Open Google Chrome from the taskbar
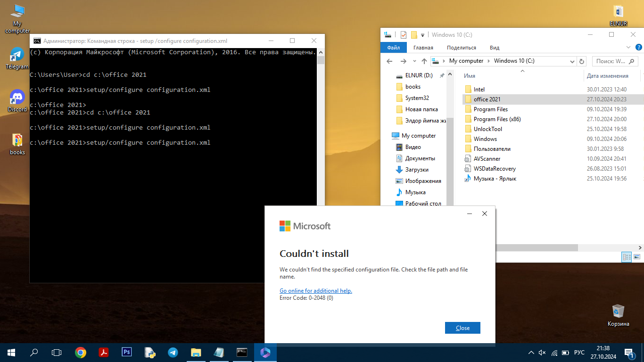This screenshot has width=644, height=362. [x=81, y=352]
